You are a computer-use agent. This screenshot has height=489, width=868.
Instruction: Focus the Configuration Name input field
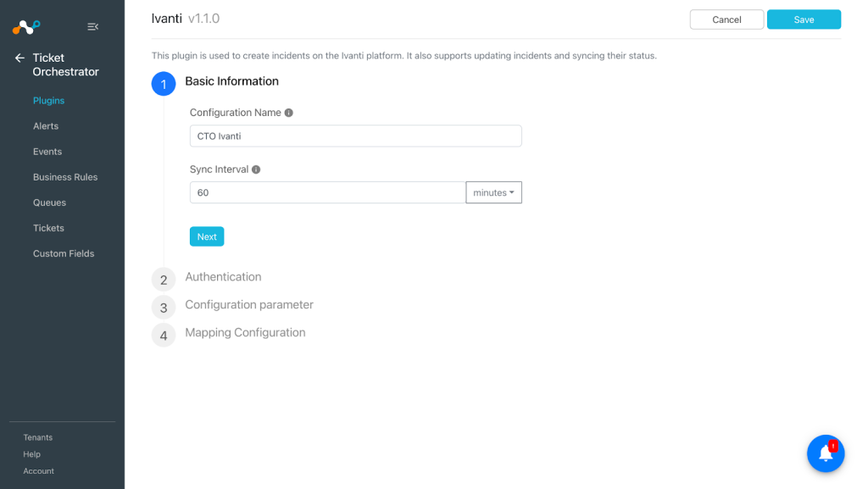pyautogui.click(x=356, y=136)
